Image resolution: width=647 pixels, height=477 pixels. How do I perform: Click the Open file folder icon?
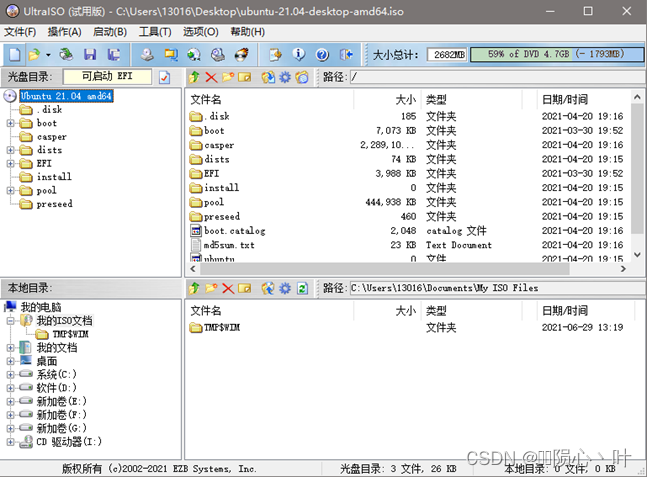click(x=34, y=54)
